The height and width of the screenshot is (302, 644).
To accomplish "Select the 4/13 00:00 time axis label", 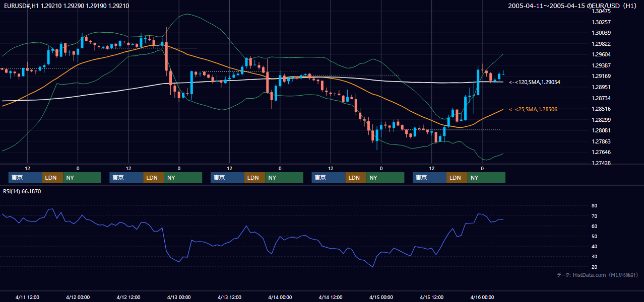I will click(179, 297).
